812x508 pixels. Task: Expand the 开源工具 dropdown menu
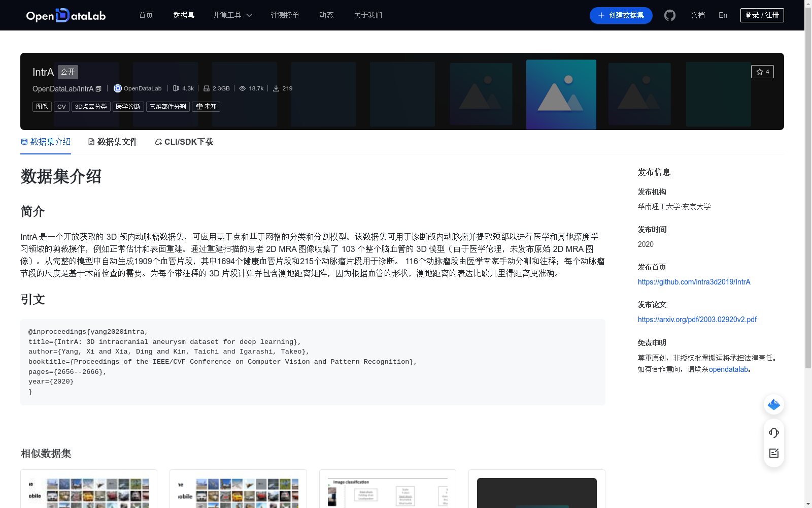232,15
